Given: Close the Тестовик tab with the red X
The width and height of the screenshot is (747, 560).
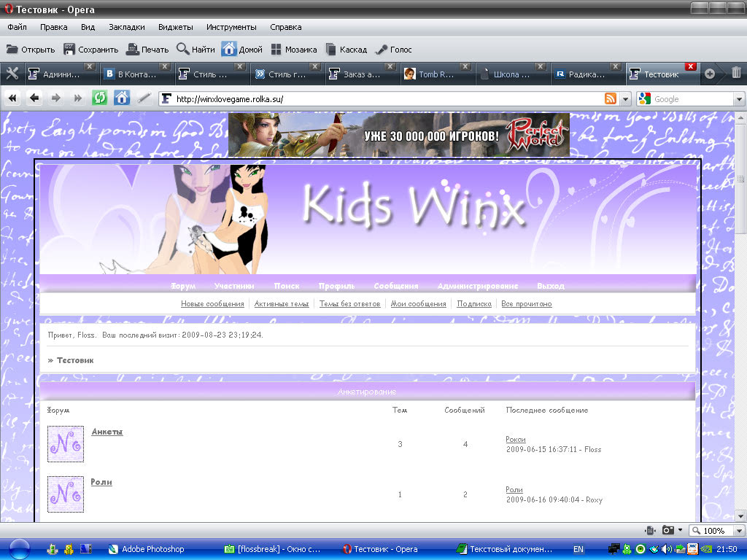Looking at the screenshot, I should 690,66.
